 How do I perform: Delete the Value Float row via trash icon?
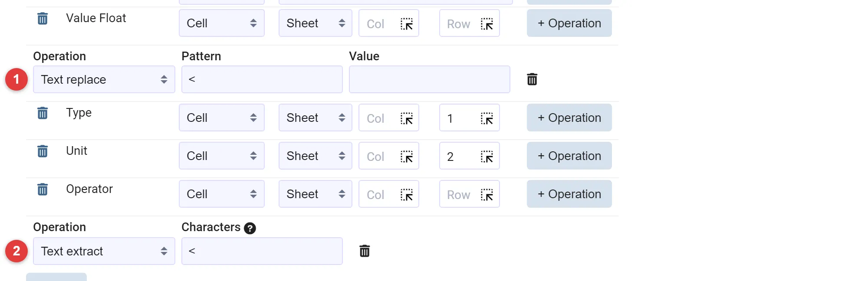click(43, 19)
